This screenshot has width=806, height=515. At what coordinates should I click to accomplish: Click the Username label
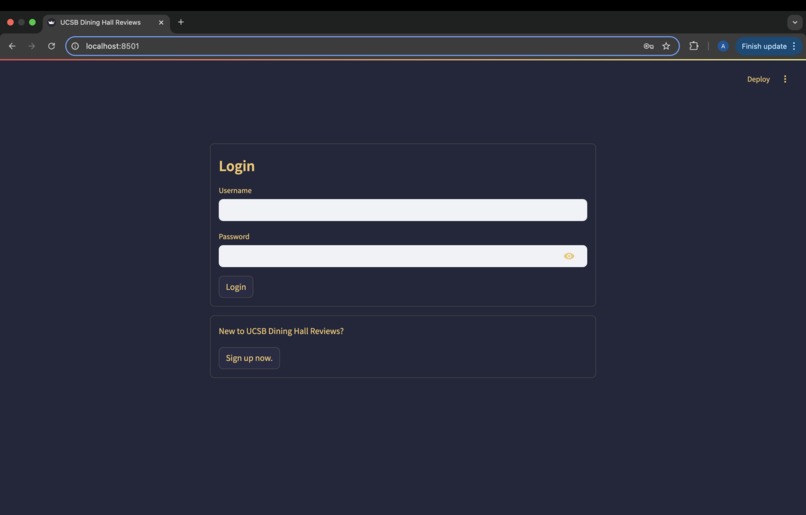coord(235,191)
